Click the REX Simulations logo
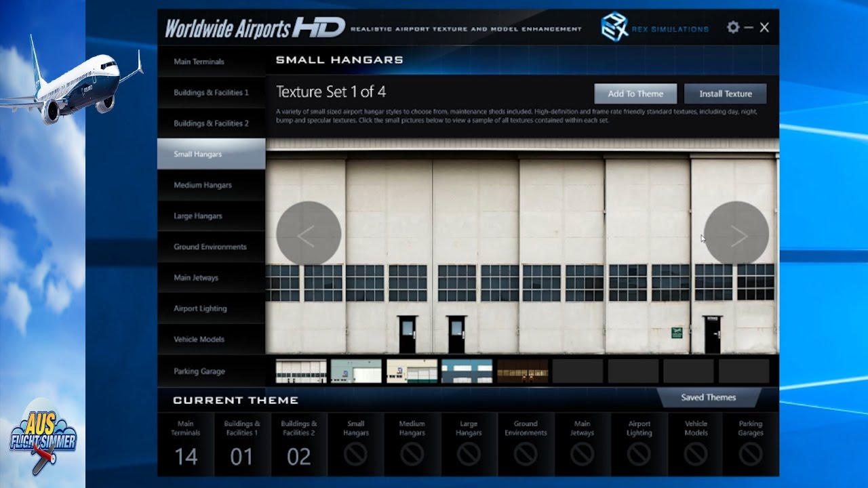This screenshot has width=868, height=488. (x=654, y=28)
